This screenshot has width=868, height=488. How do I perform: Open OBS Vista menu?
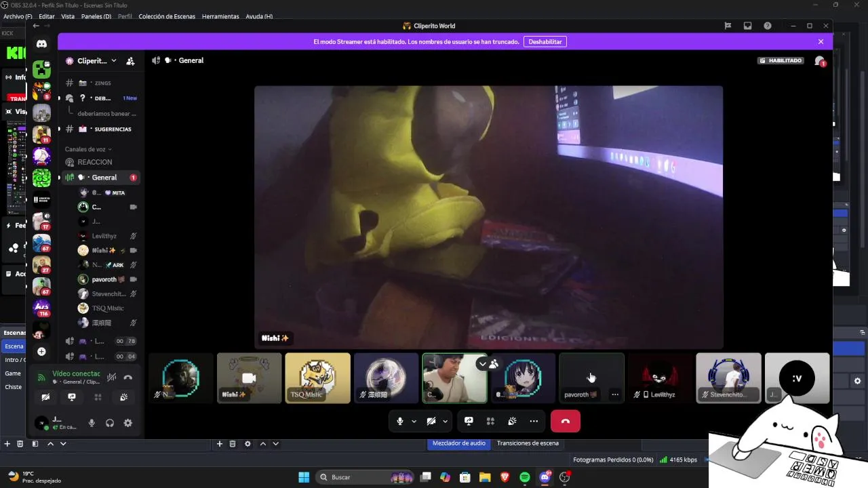[68, 16]
